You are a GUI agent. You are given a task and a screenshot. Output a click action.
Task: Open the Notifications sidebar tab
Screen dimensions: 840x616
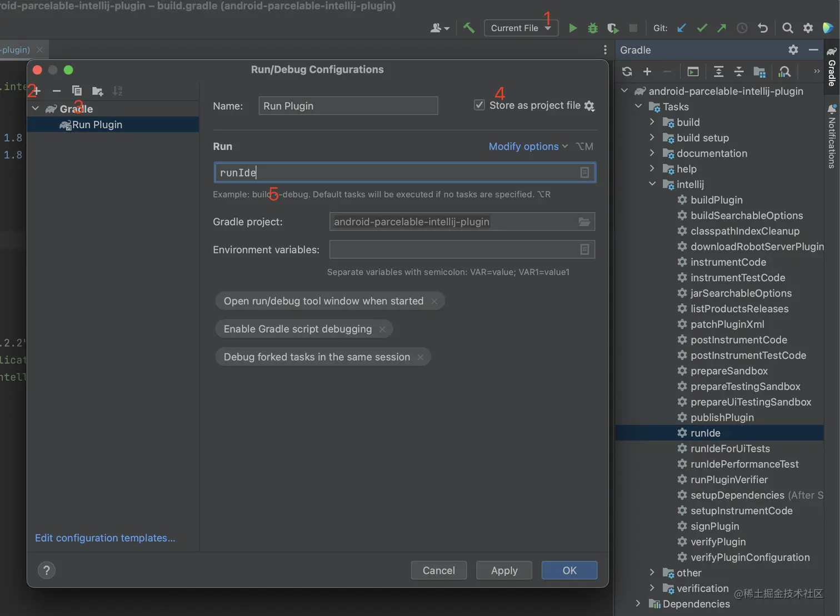tap(832, 136)
